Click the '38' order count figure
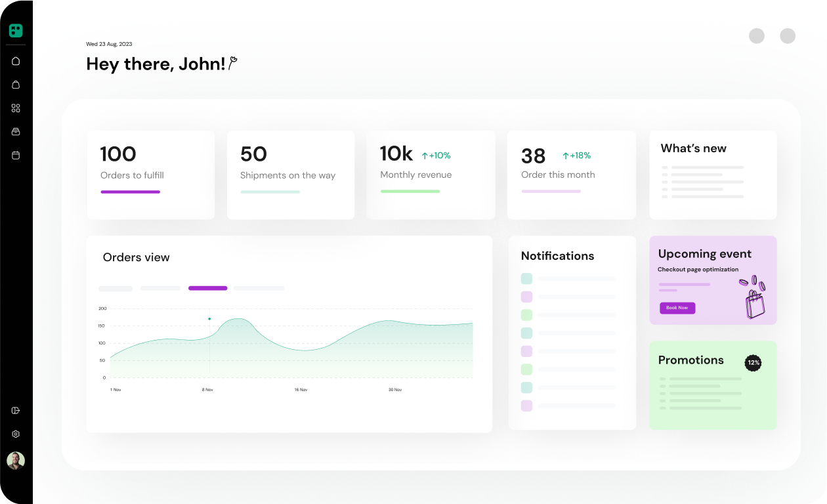827x504 pixels. pos(533,156)
